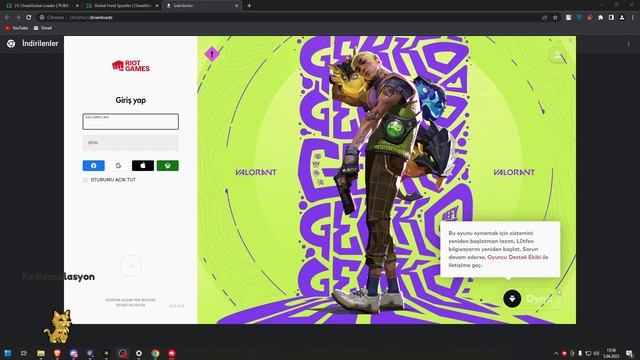This screenshot has height=360, width=640.
Task: Open the Riot Client taskbar icon
Action: (171, 353)
